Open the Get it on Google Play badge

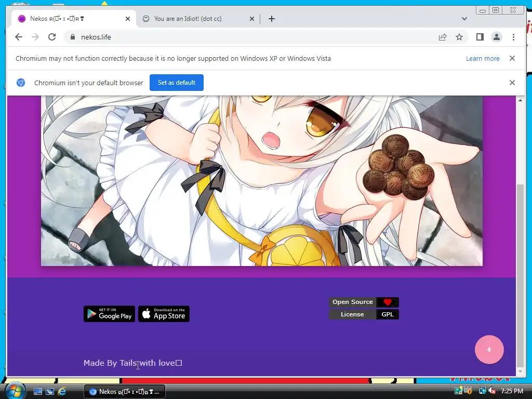pyautogui.click(x=109, y=314)
